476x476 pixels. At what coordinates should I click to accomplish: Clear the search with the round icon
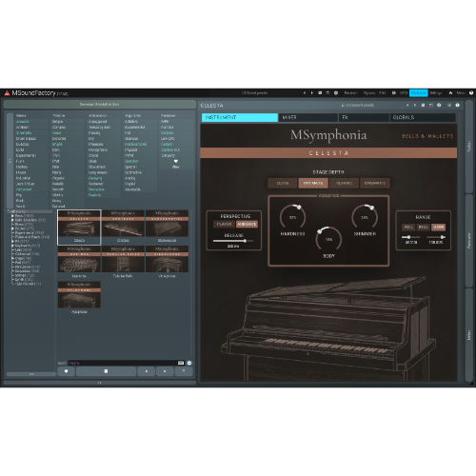click(189, 363)
